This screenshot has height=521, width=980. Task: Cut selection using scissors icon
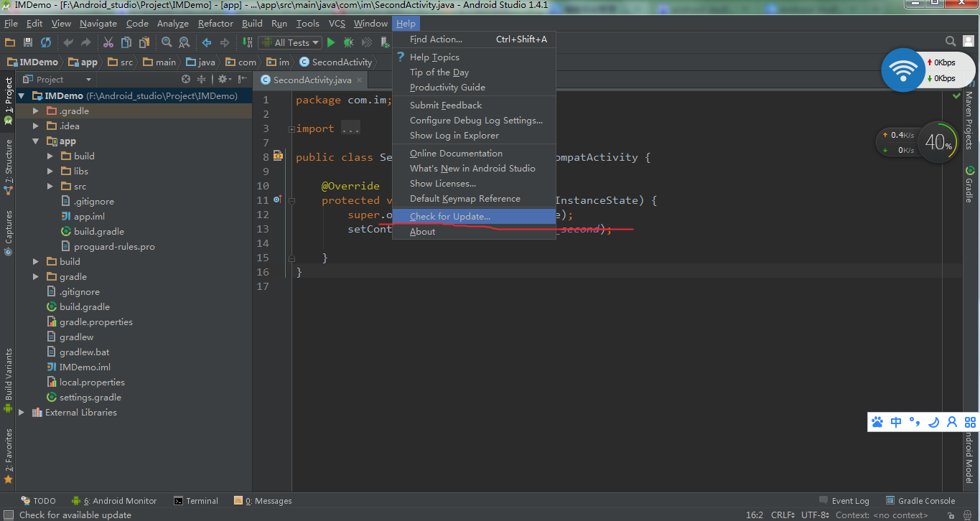click(x=108, y=43)
